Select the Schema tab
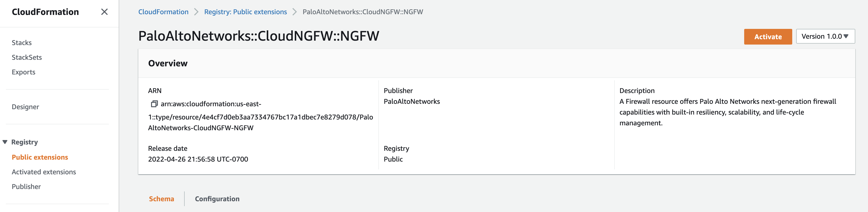 pyautogui.click(x=161, y=199)
